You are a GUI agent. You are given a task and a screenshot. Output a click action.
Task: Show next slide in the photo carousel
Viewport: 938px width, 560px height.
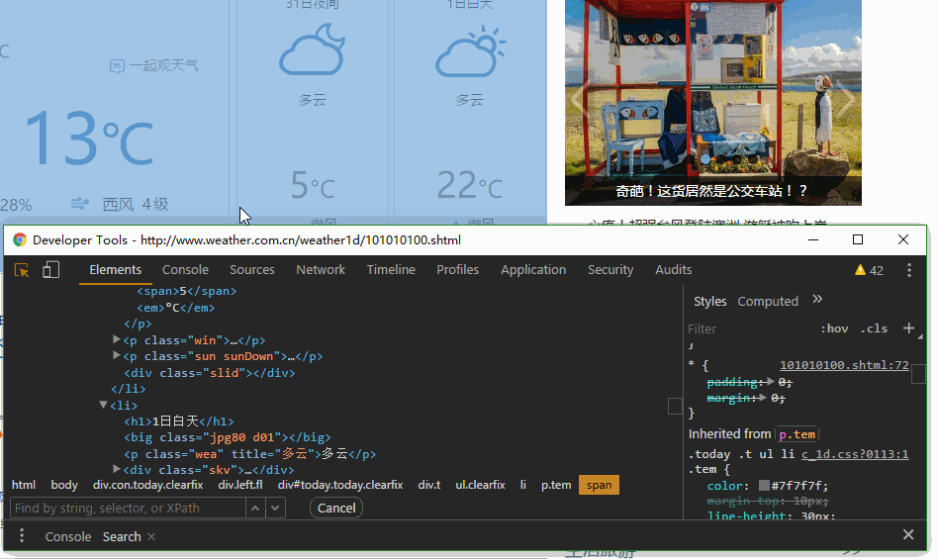pos(845,99)
